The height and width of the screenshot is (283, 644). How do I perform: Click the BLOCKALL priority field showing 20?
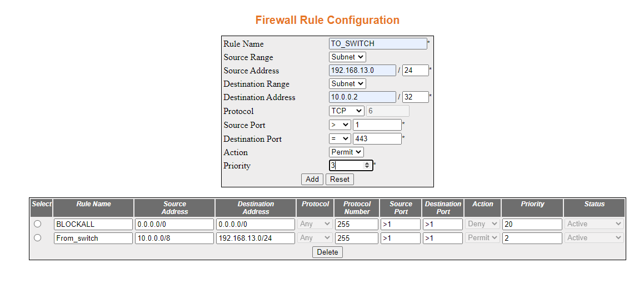(x=532, y=224)
